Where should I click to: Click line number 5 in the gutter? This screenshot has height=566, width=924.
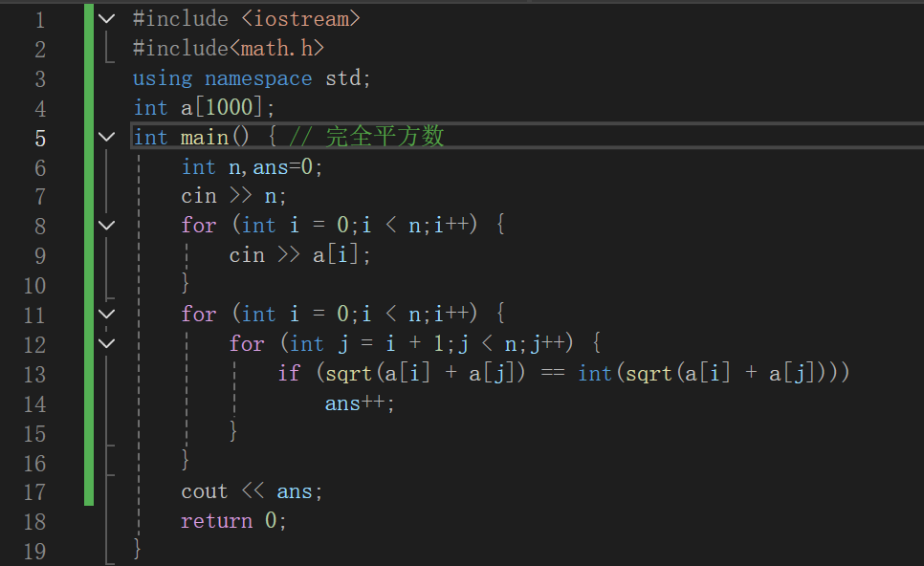click(40, 139)
